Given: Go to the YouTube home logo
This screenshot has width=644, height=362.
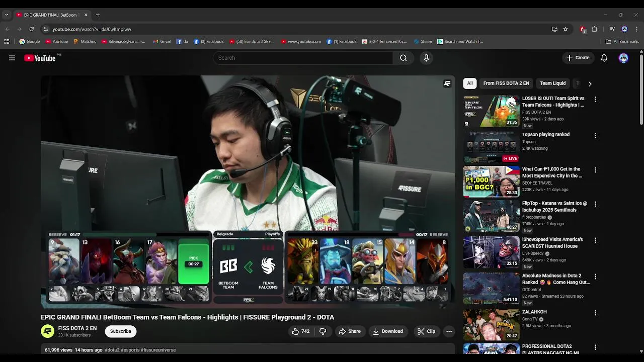Looking at the screenshot, I should 40,58.
